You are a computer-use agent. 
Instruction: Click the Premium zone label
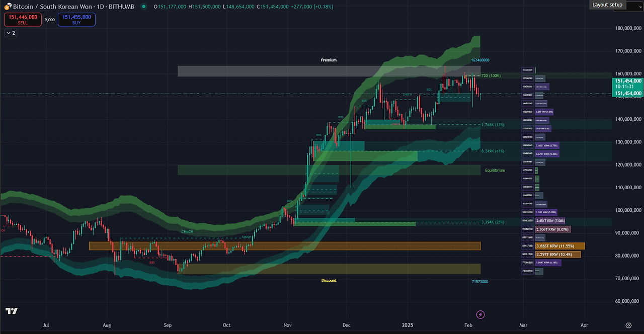pos(329,60)
